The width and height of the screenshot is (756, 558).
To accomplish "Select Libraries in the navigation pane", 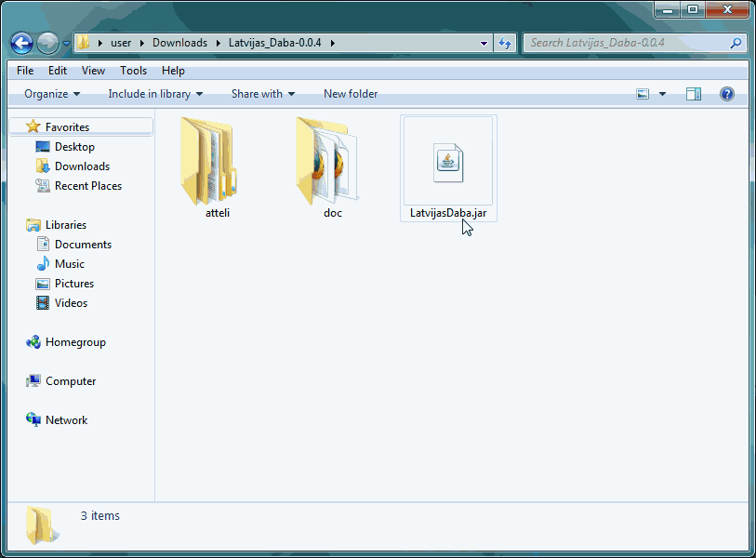I will coord(66,225).
